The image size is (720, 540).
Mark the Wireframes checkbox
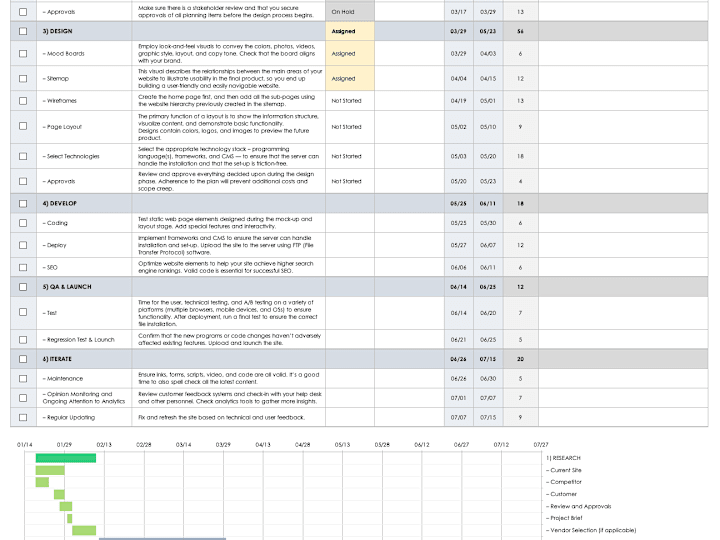click(x=23, y=101)
